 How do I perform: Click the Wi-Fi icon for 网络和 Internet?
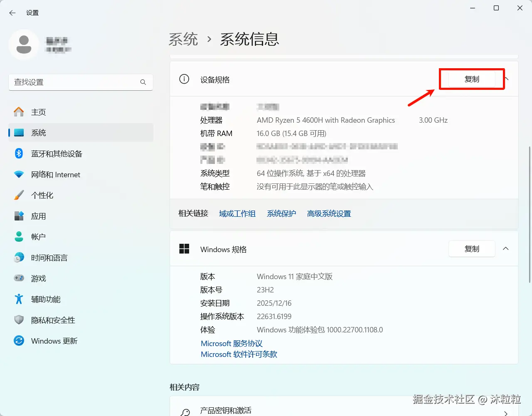coord(19,174)
